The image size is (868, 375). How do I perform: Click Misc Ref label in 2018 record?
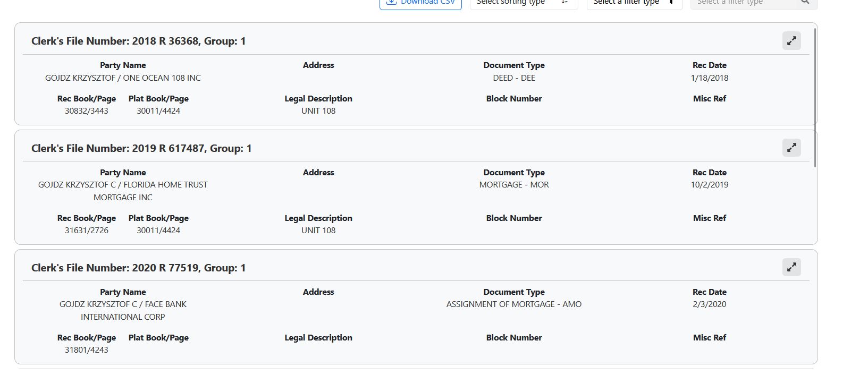[710, 99]
